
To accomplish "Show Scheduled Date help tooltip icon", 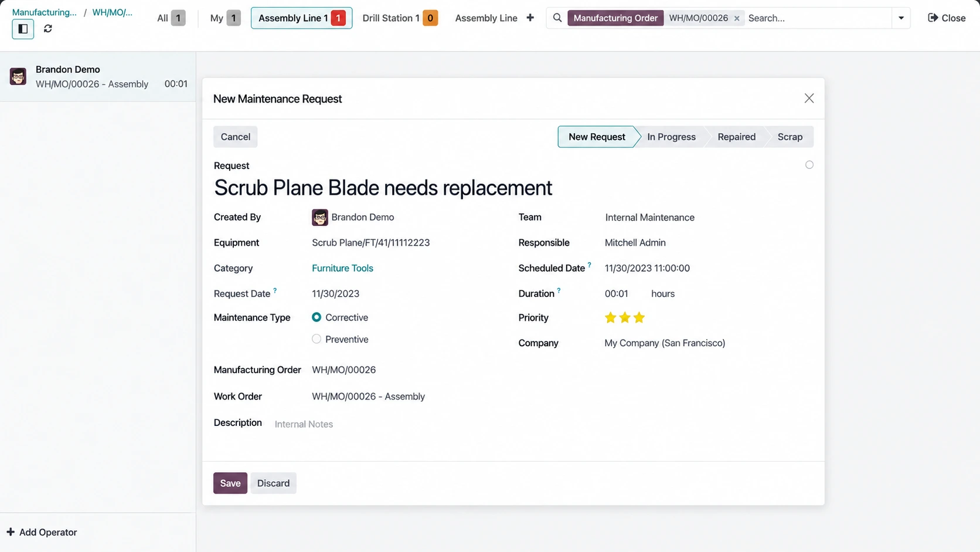I will click(x=590, y=265).
